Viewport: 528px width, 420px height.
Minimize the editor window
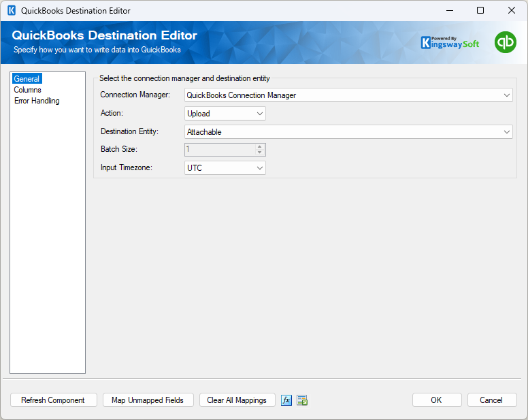450,10
